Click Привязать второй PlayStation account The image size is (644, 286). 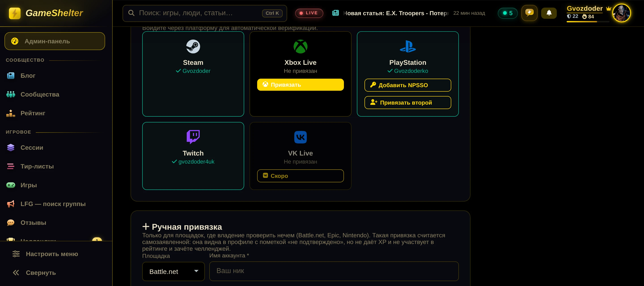click(407, 103)
